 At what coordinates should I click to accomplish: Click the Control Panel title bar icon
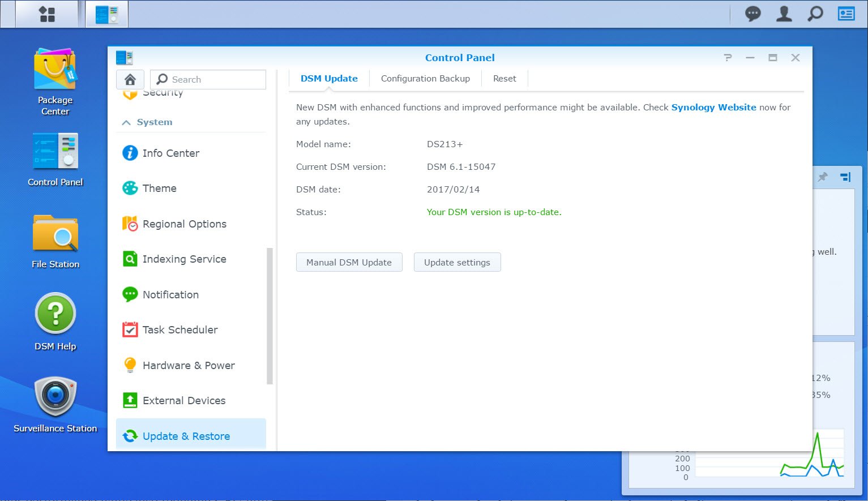point(124,58)
